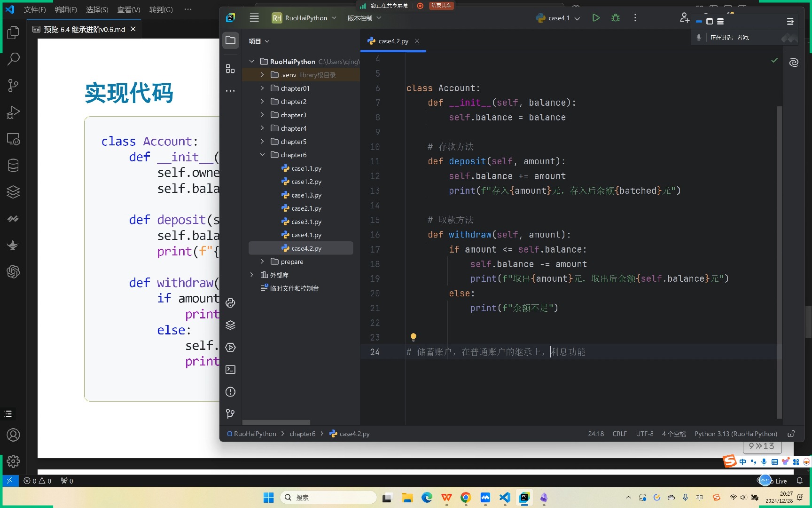Click 24:18 cursor position widget
Image resolution: width=812 pixels, height=508 pixels.
pos(596,434)
